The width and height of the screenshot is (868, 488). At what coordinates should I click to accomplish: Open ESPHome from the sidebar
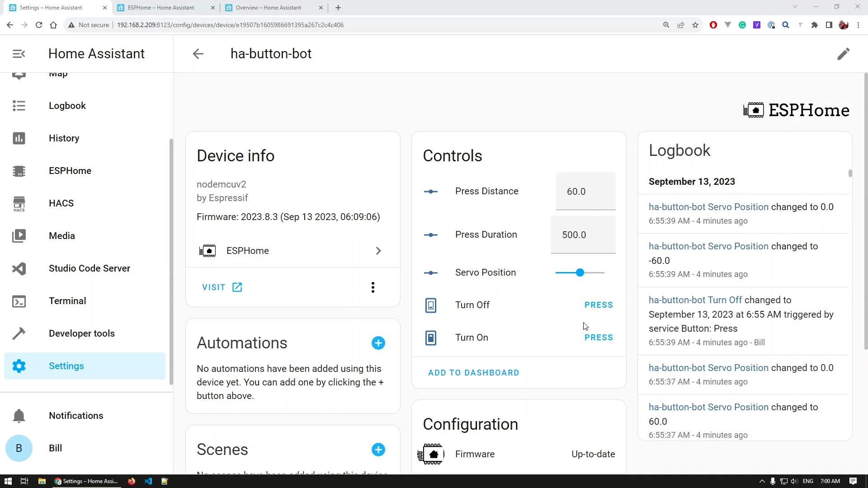[x=70, y=171]
